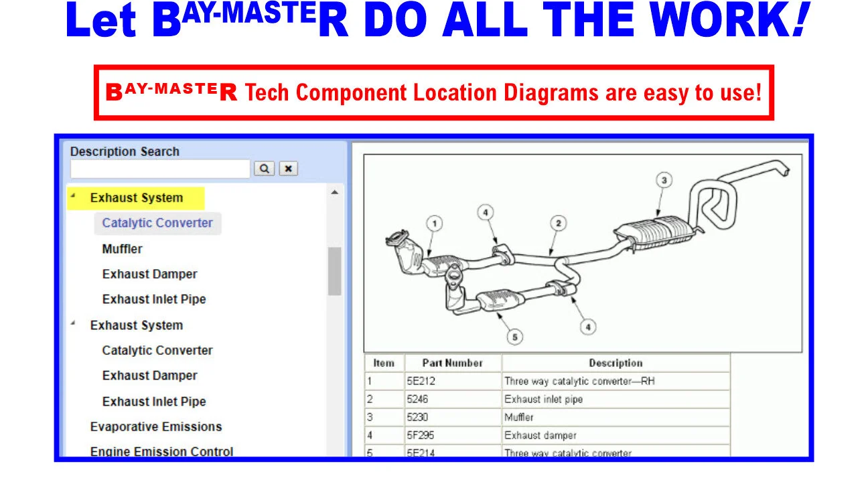Click the exhaust system diagram image
The width and height of the screenshot is (868, 482).
coord(583,254)
